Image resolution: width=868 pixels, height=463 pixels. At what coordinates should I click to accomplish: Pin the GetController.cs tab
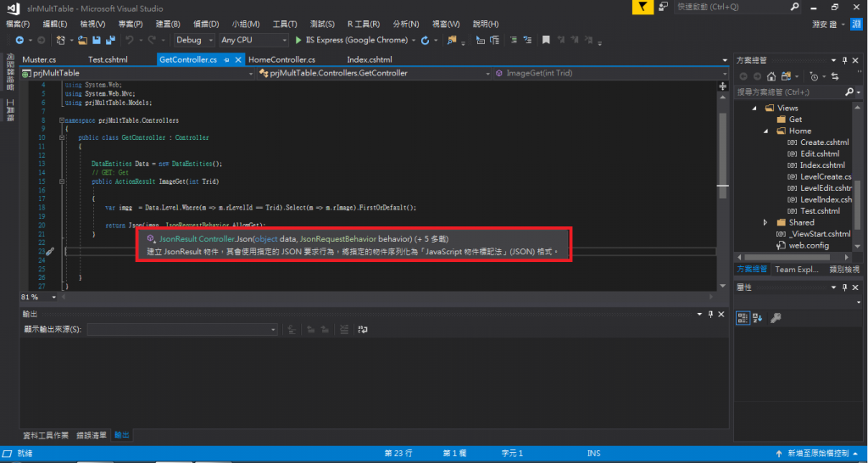[226, 60]
